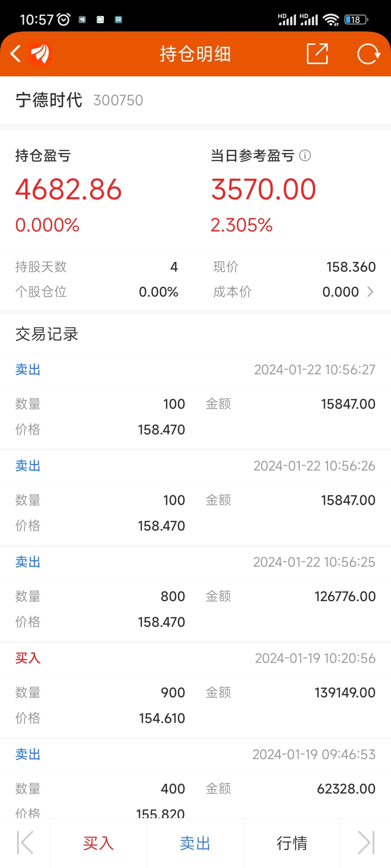Open the 行情 tab at the bottom

click(x=292, y=843)
